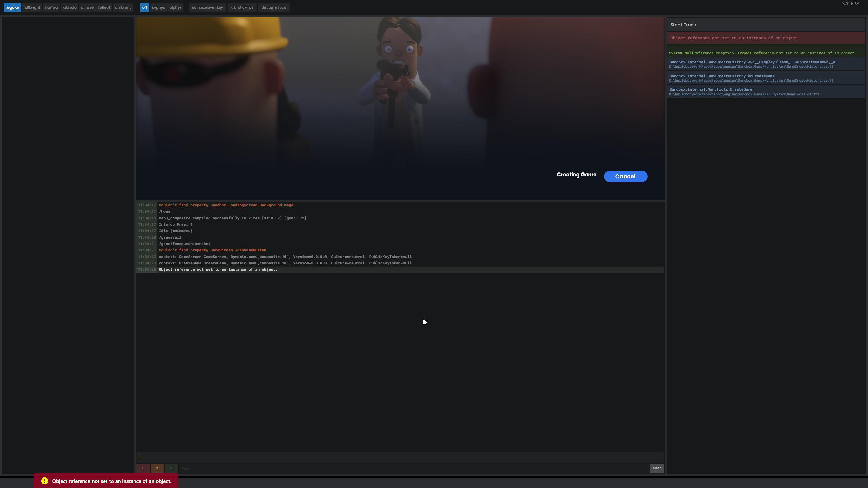Click the orange warning count filter badge
The width and height of the screenshot is (868, 488).
click(x=157, y=468)
